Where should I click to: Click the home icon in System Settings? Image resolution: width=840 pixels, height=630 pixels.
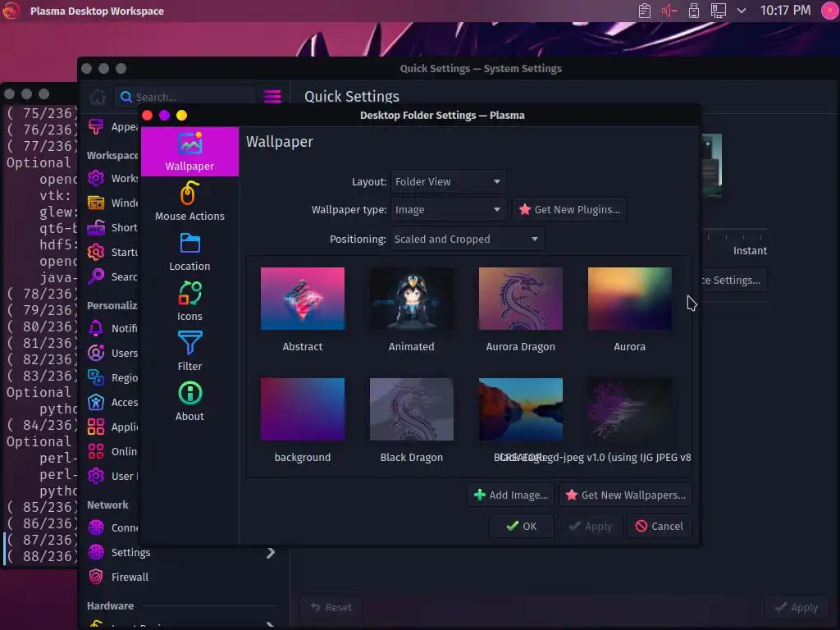pos(98,97)
